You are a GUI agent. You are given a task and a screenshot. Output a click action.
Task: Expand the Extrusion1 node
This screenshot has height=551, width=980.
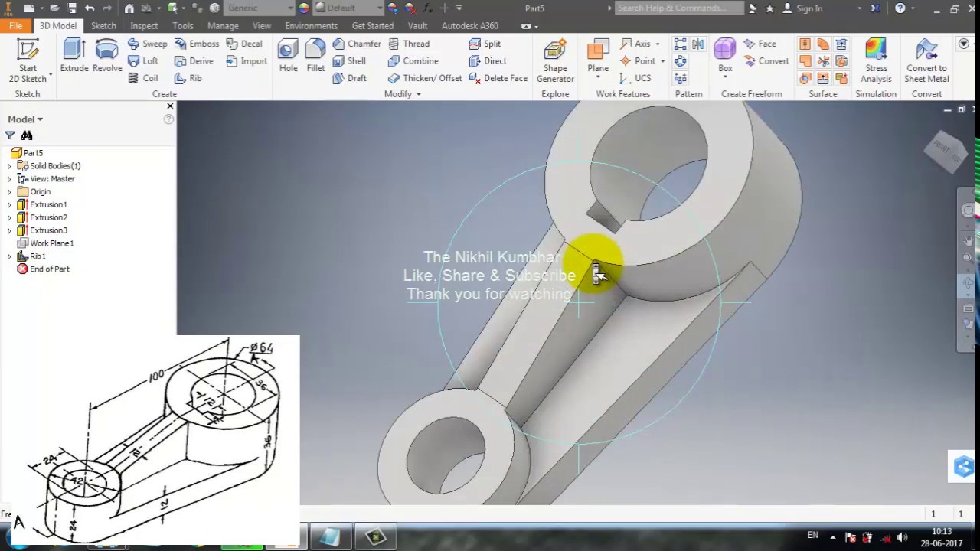[x=9, y=205]
